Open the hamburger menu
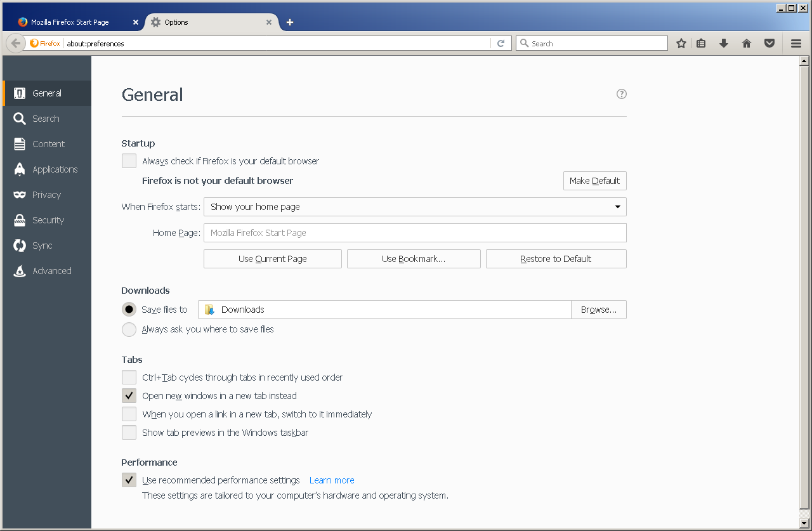812x531 pixels. [796, 43]
